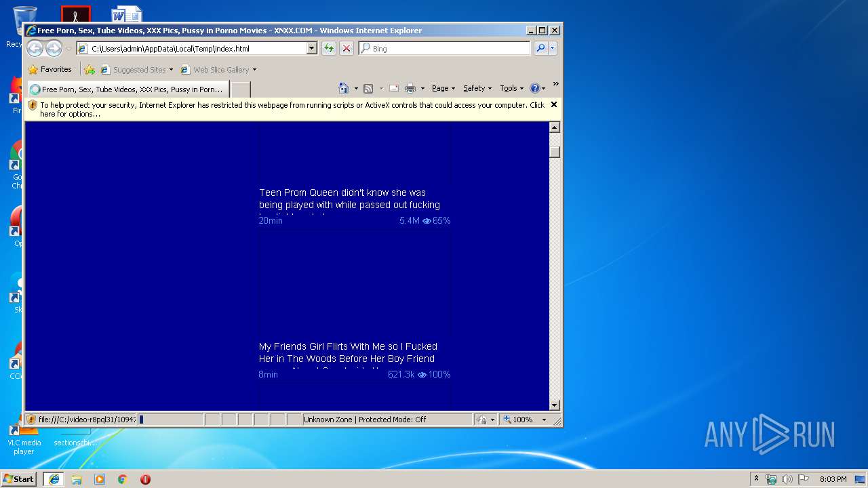The height and width of the screenshot is (488, 868).
Task: Click the network tray icon
Action: [771, 479]
